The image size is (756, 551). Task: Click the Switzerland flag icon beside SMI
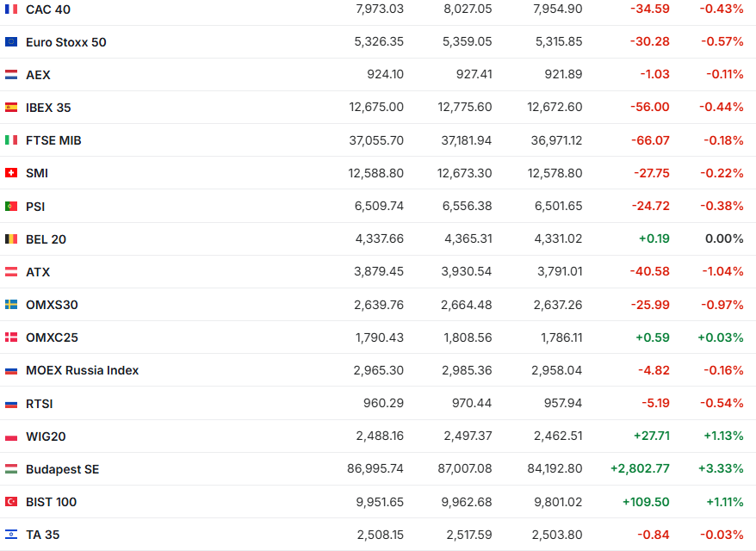[11, 173]
